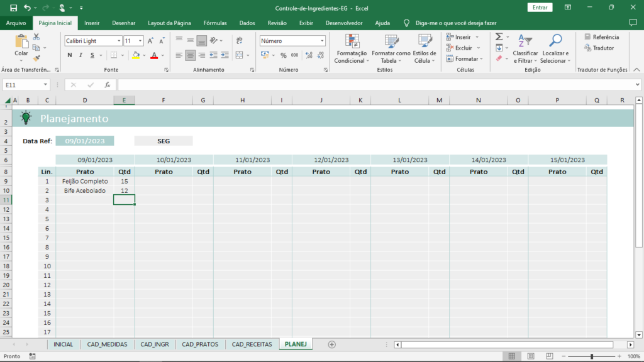The image size is (644, 362).
Task: Click cell with Feijão Completo
Action: pos(85,181)
